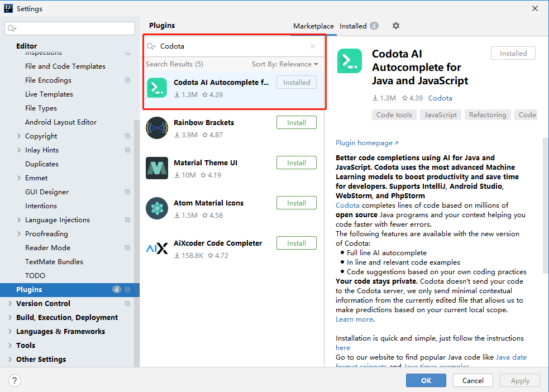
Task: Click project-level icon beside Plugins
Action: click(x=127, y=289)
